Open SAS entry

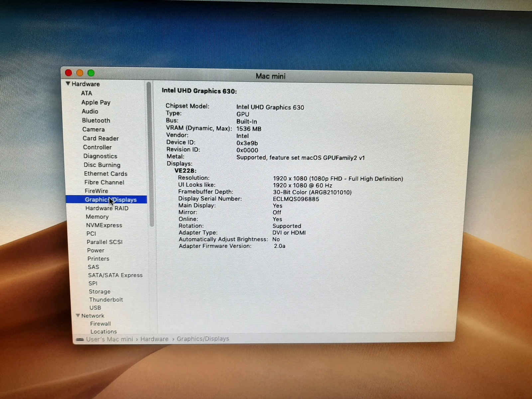point(93,267)
